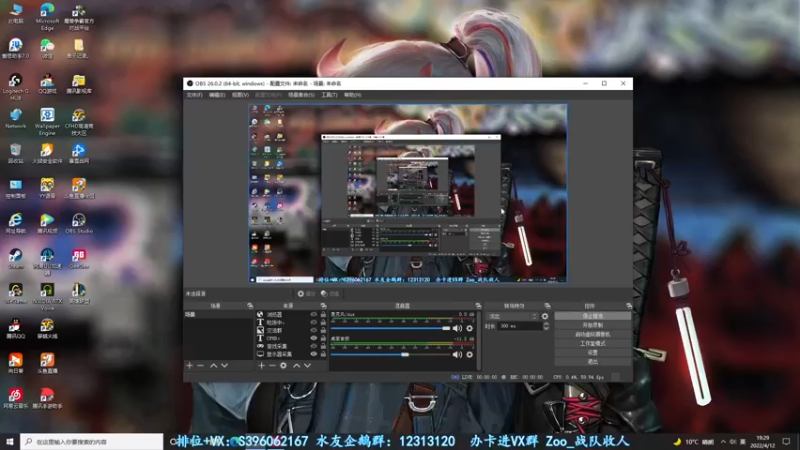The width and height of the screenshot is (800, 450).
Task: Open taskbar notification center icon
Action: tap(786, 442)
